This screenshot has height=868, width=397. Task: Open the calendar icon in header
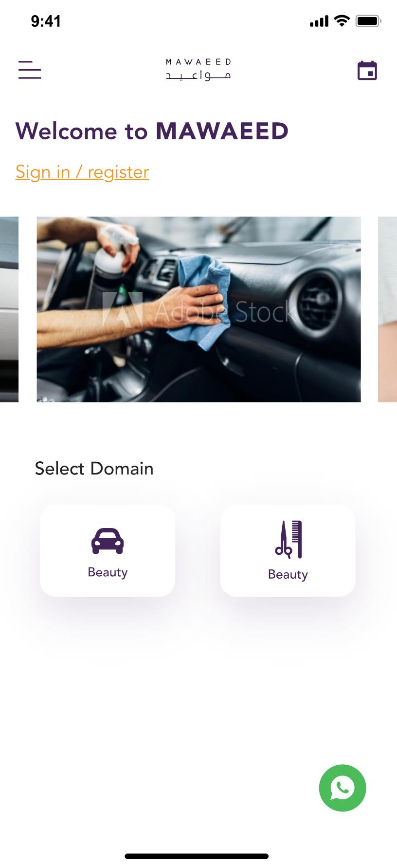click(x=367, y=71)
